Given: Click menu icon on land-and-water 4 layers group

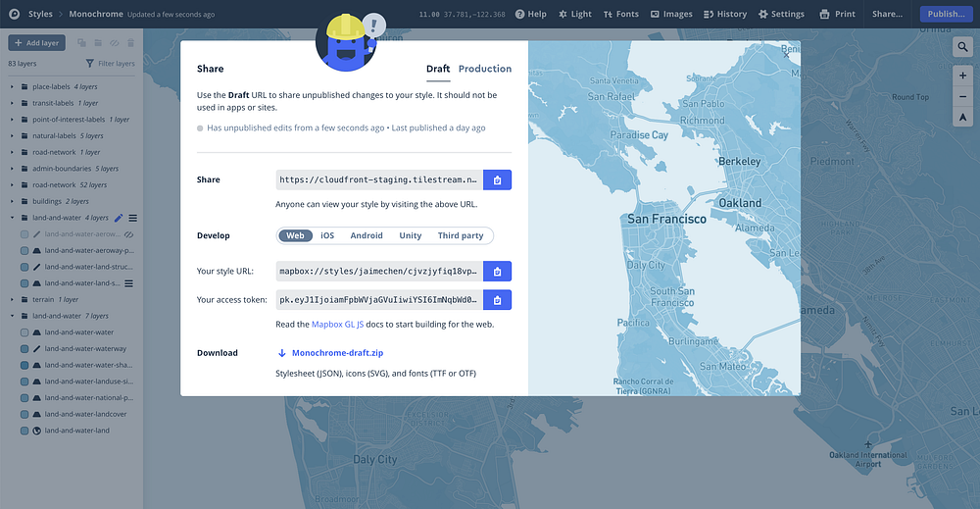Looking at the screenshot, I should coord(133,219).
